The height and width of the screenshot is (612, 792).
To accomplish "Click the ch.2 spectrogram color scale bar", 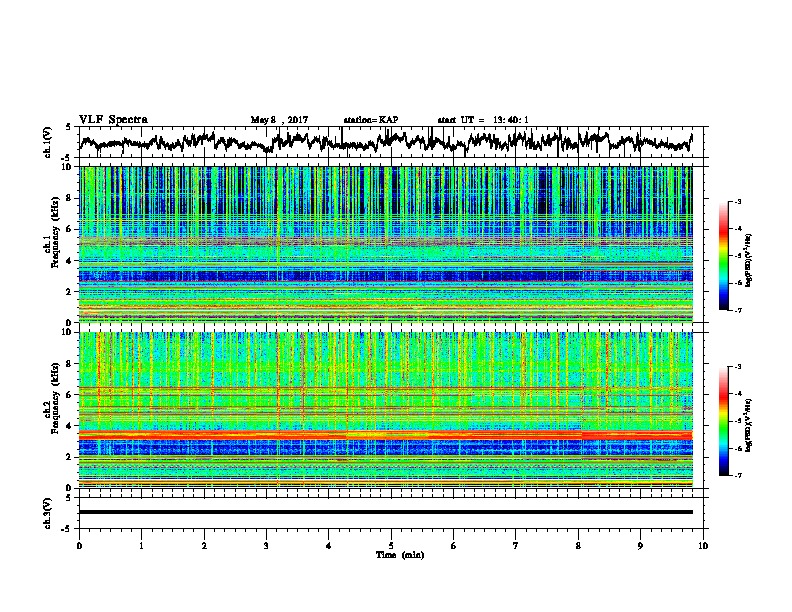I will point(724,421).
